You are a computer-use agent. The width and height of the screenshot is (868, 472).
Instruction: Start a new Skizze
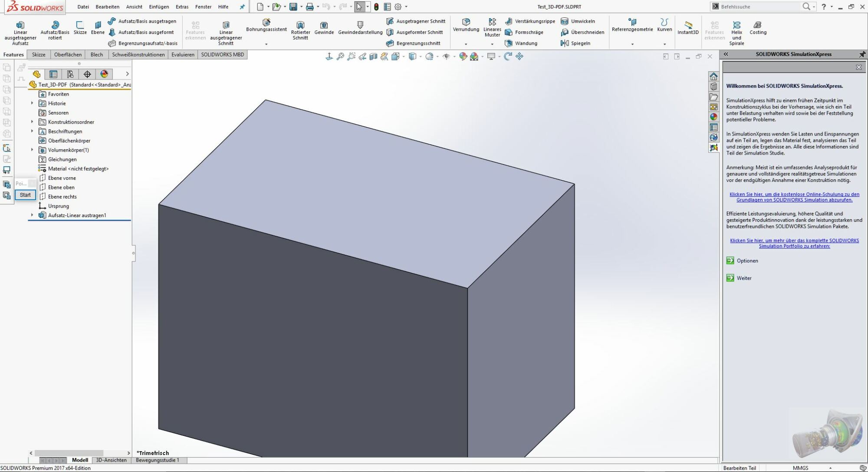pos(80,27)
